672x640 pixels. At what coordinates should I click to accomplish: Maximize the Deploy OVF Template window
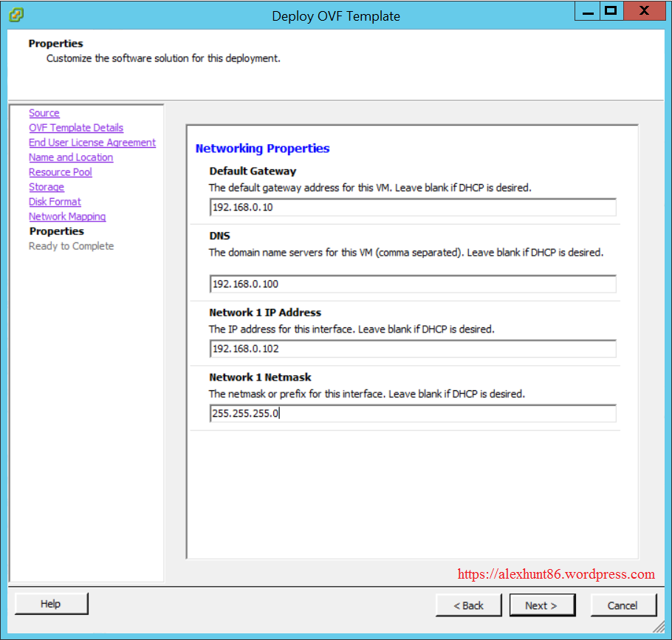click(611, 11)
